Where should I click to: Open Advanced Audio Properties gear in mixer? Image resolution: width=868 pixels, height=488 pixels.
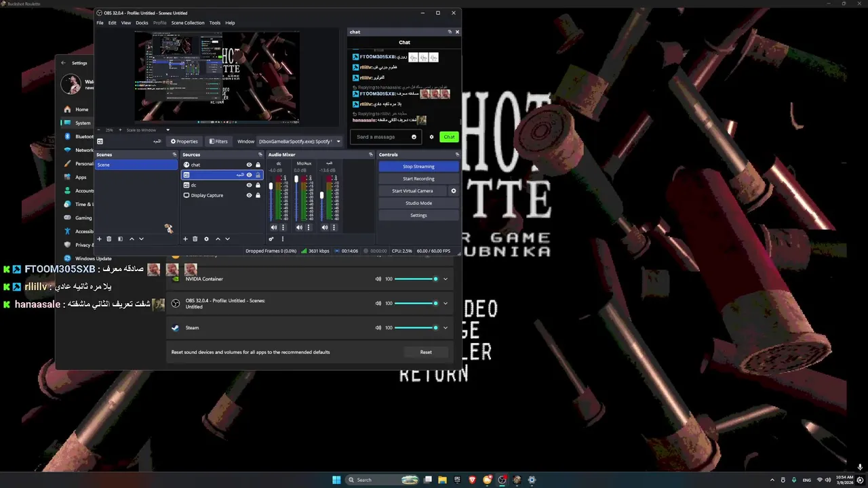coord(271,239)
